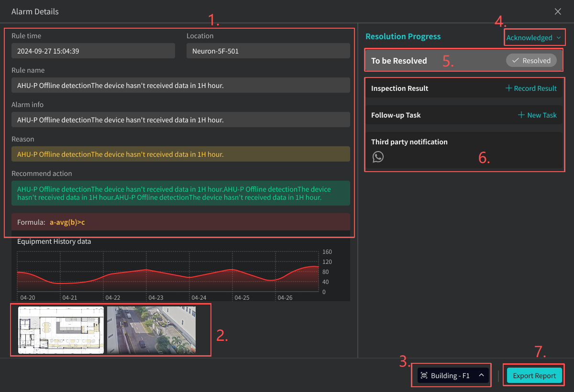Open the floor plan thumbnail
The width and height of the screenshot is (574, 392).
pyautogui.click(x=61, y=330)
